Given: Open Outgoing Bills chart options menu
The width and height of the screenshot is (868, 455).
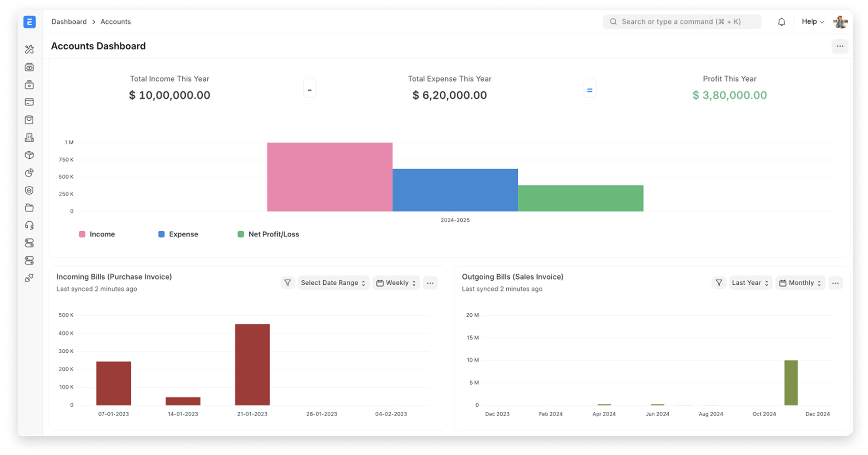Looking at the screenshot, I should coord(835,282).
